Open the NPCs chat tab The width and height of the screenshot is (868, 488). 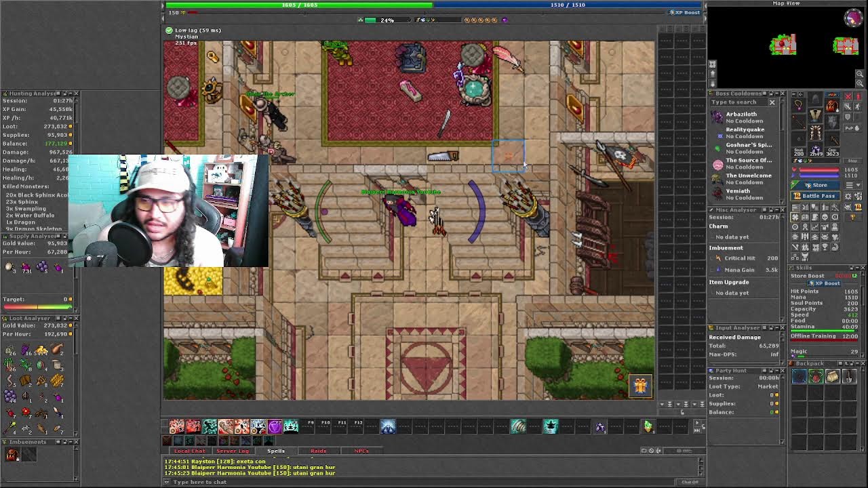coord(361,451)
